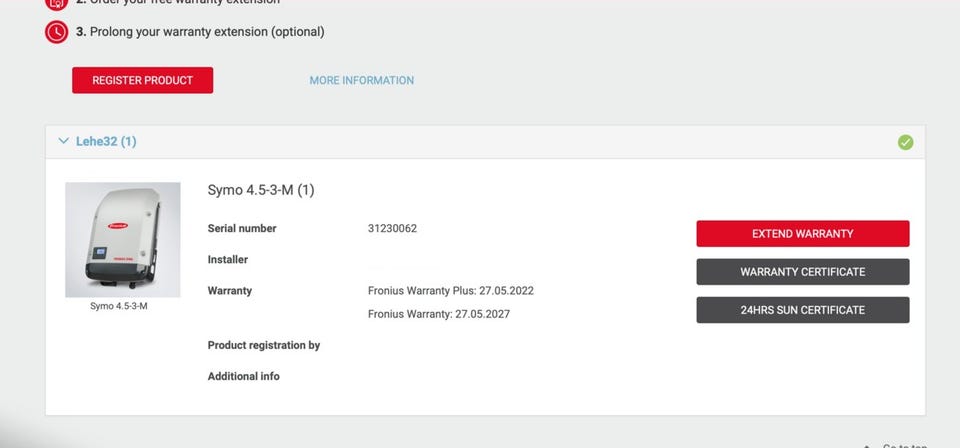Image resolution: width=960 pixels, height=448 pixels.
Task: Click the Serial number label
Action: coord(242,228)
